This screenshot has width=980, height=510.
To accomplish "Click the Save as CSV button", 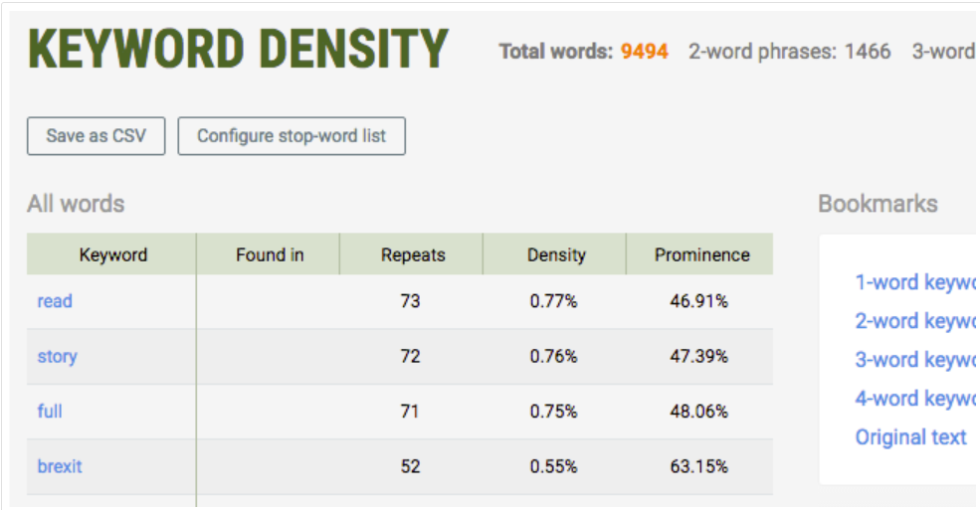I will 97,136.
